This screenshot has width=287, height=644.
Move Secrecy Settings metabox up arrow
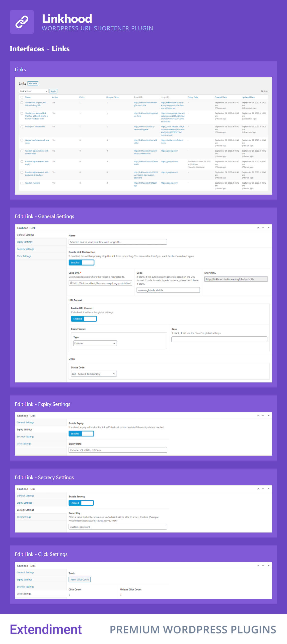point(258,489)
